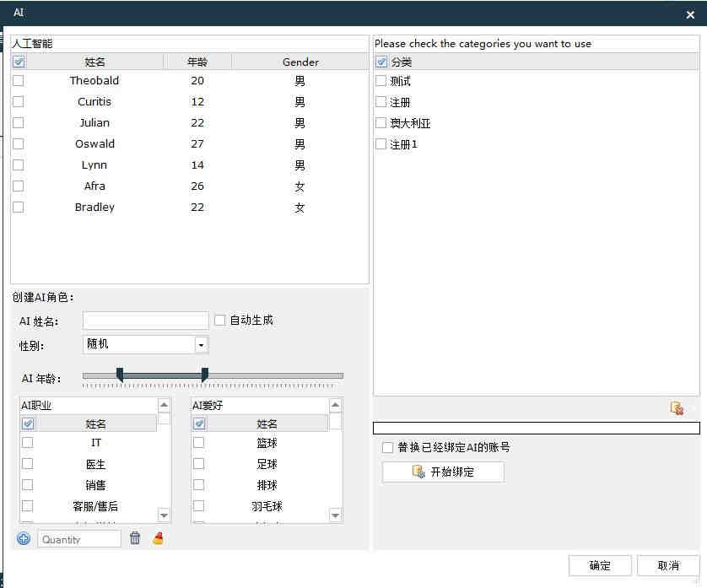Click the left AI age slider handle
The height and width of the screenshot is (588, 707).
pyautogui.click(x=120, y=375)
